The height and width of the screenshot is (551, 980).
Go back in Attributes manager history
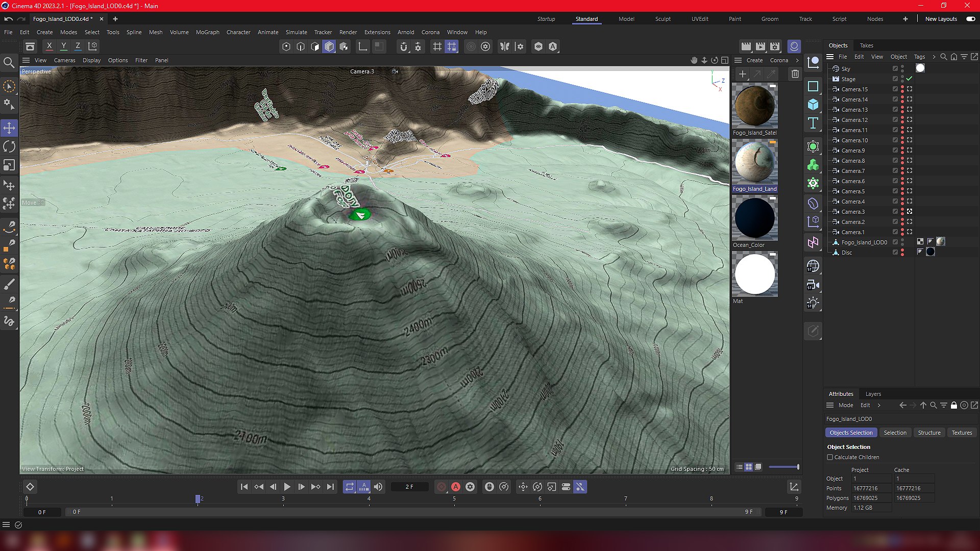(903, 405)
